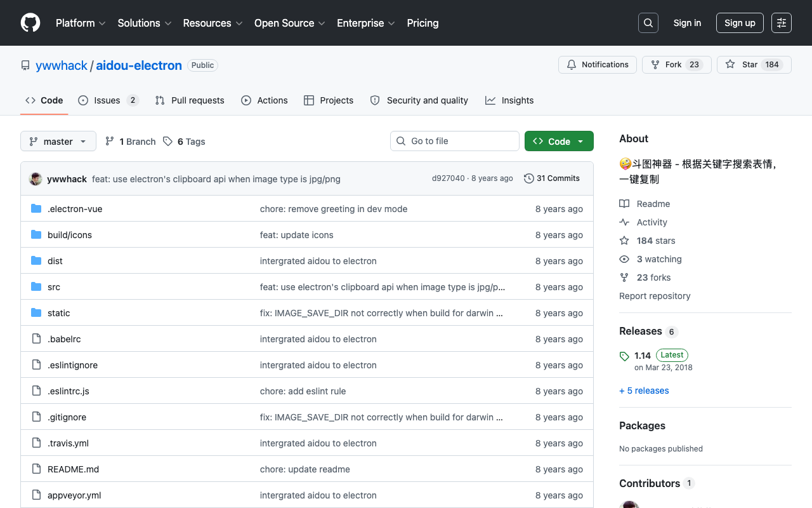Click ywwhack avatar in latest commit row
Image resolution: width=812 pixels, height=508 pixels.
[36, 179]
